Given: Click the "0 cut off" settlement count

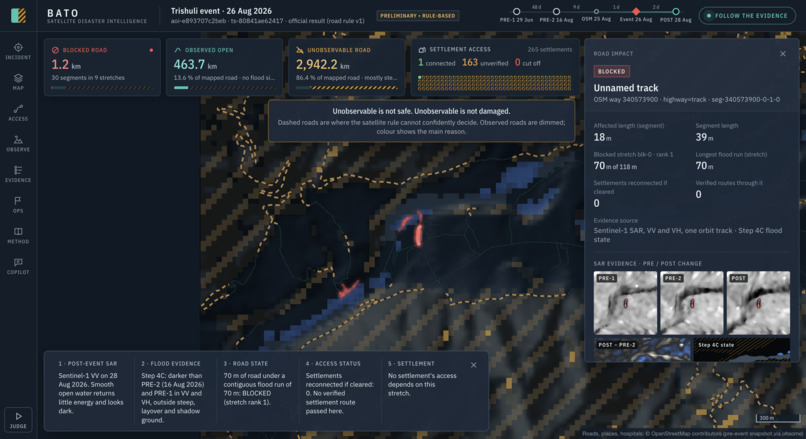Looking at the screenshot, I should tap(528, 63).
